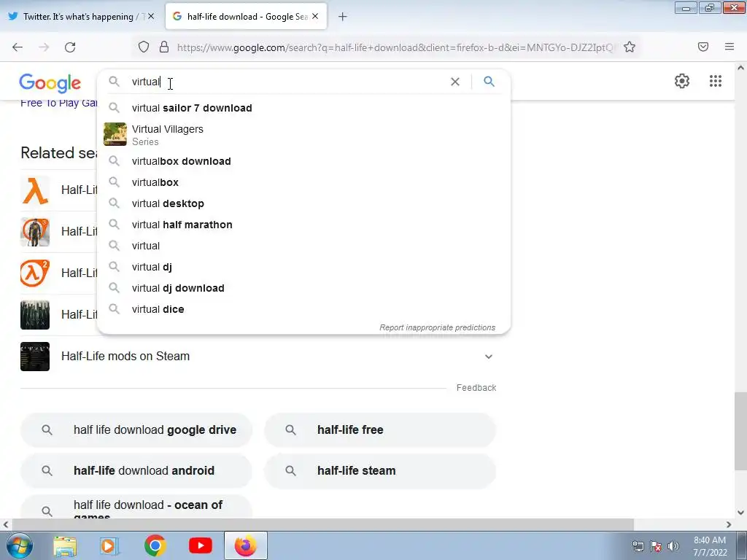
Task: Launch File Explorer from taskbar
Action: tap(65, 546)
